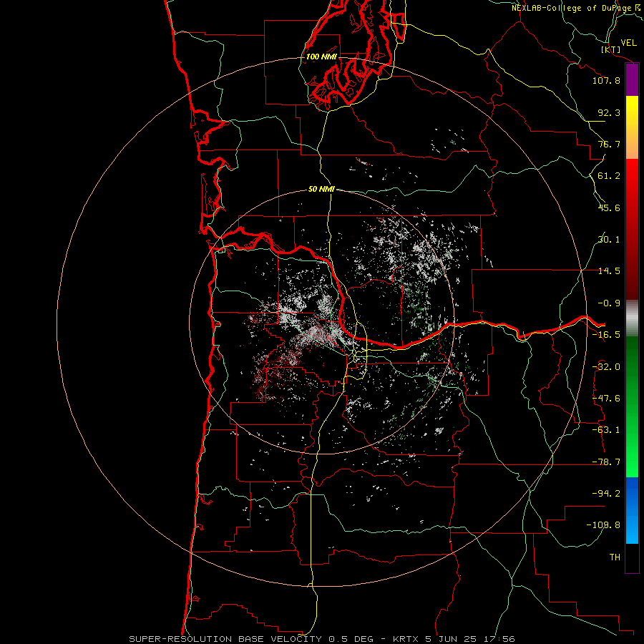Click the gray near-zero color bar segment

coord(632,318)
